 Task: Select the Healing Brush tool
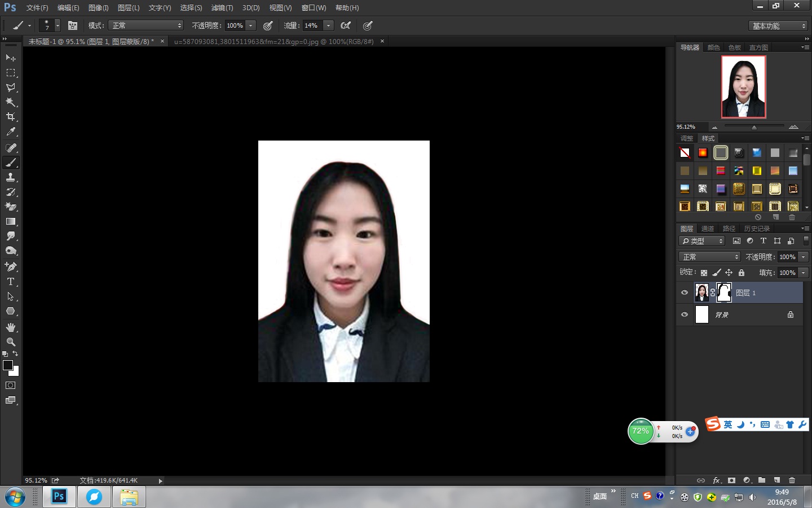pyautogui.click(x=11, y=148)
